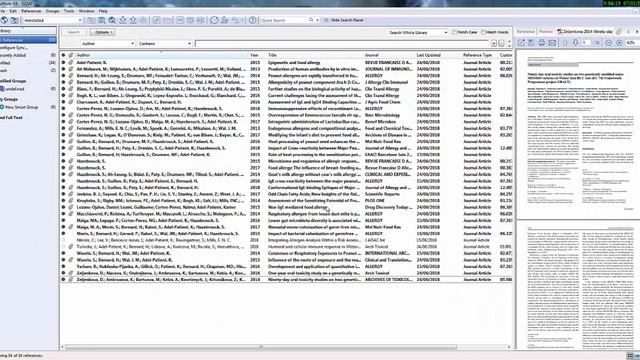Open the Edit menu
Image resolution: width=640 pixels, height=360 pixels.
[x=13, y=11]
